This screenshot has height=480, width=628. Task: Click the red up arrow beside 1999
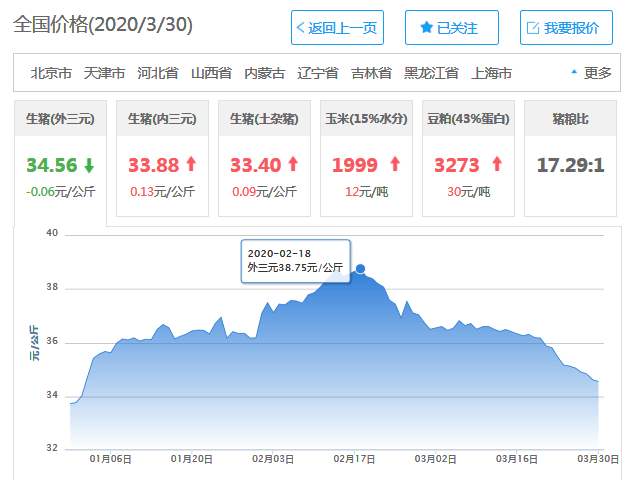(x=394, y=164)
